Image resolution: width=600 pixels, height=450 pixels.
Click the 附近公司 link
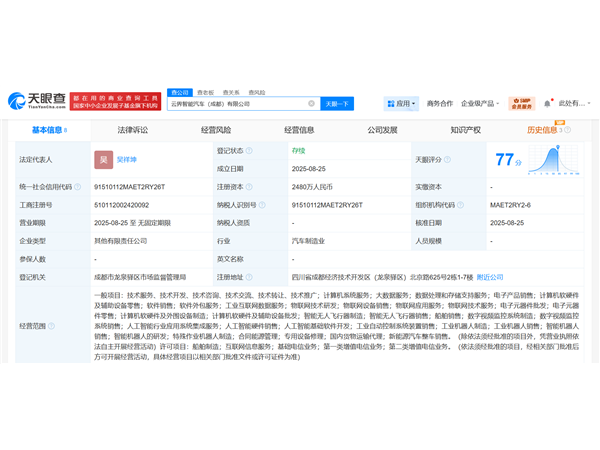tap(490, 277)
